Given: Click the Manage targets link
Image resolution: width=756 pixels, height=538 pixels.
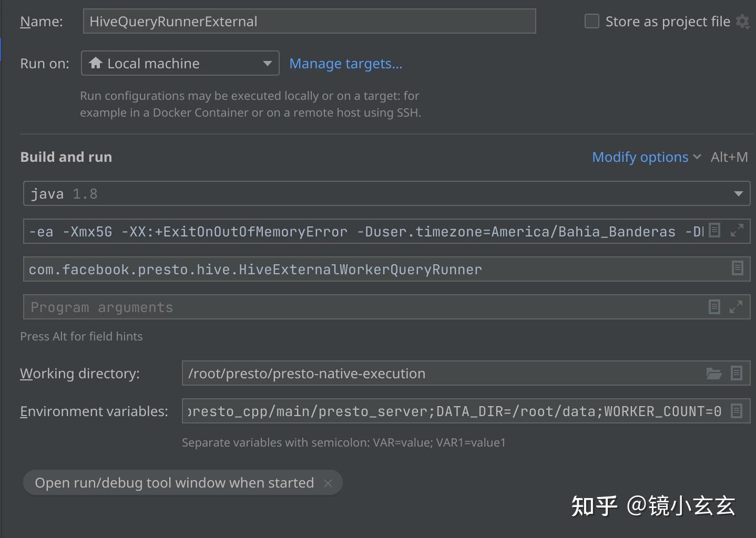Looking at the screenshot, I should [x=345, y=64].
